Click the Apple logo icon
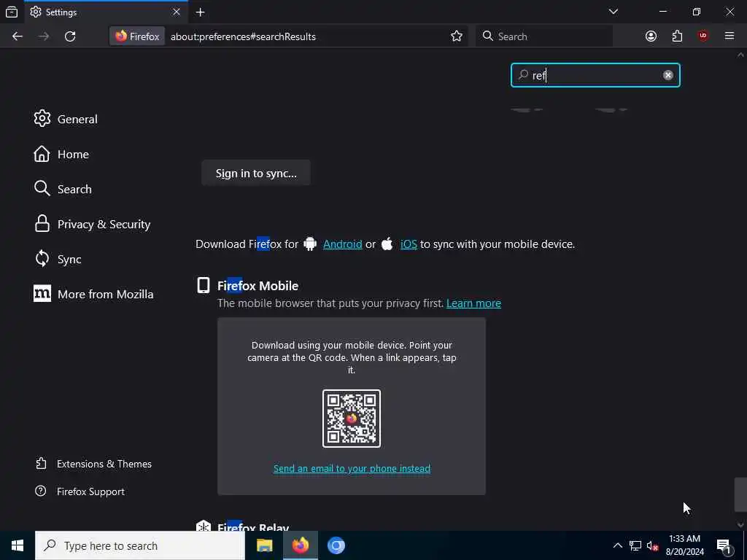This screenshot has height=560, width=747. (387, 244)
